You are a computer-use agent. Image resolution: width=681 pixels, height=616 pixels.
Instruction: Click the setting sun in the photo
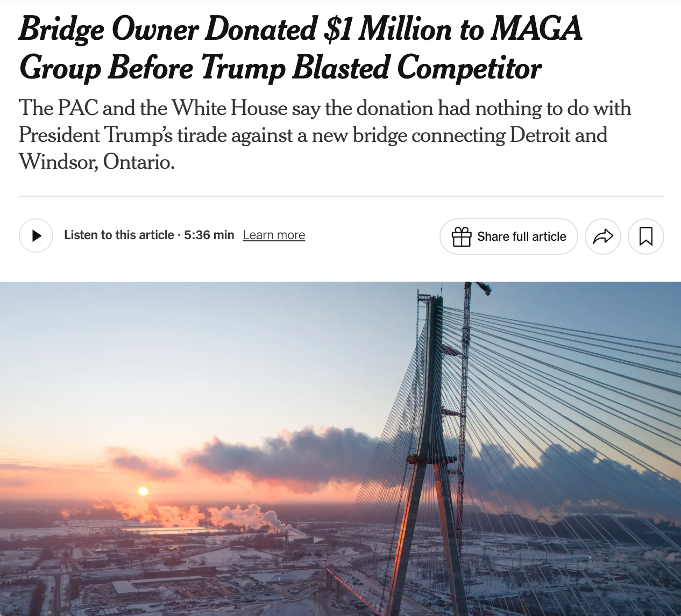pos(143,491)
